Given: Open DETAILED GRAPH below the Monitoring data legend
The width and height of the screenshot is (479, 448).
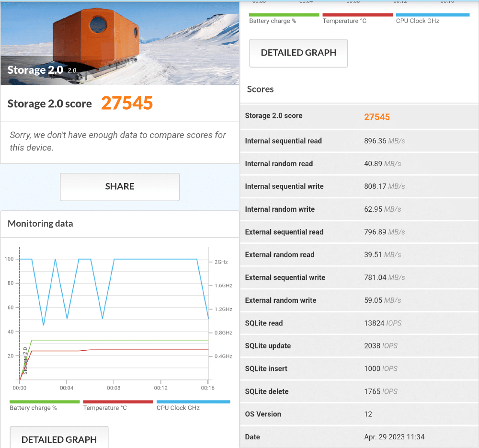Looking at the screenshot, I should click(59, 438).
